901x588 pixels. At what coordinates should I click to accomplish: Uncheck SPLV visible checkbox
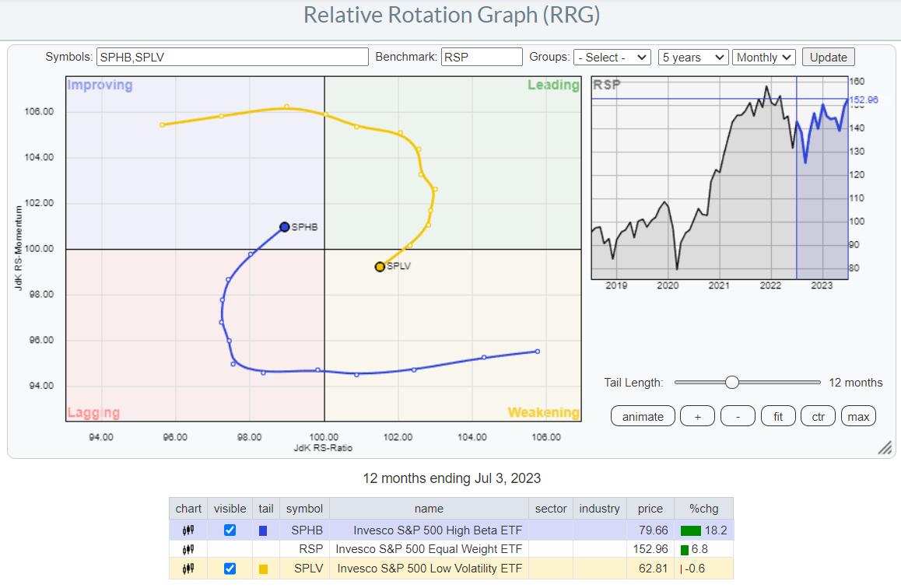230,569
